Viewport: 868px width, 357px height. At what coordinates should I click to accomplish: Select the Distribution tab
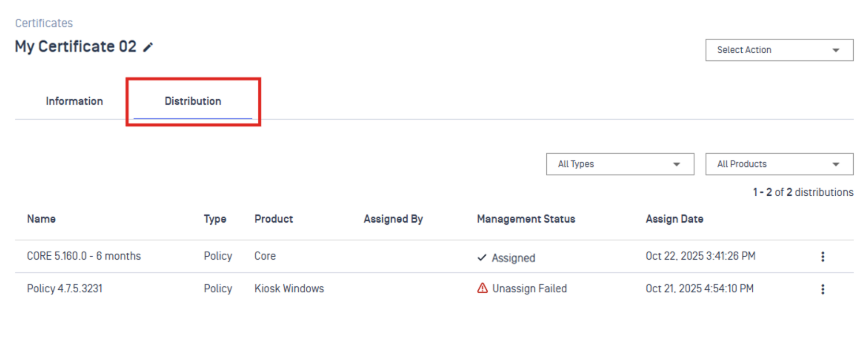click(x=193, y=101)
